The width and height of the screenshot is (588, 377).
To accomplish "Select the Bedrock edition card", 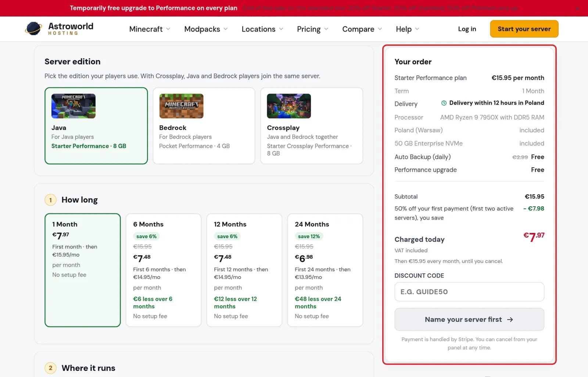I will pos(204,126).
